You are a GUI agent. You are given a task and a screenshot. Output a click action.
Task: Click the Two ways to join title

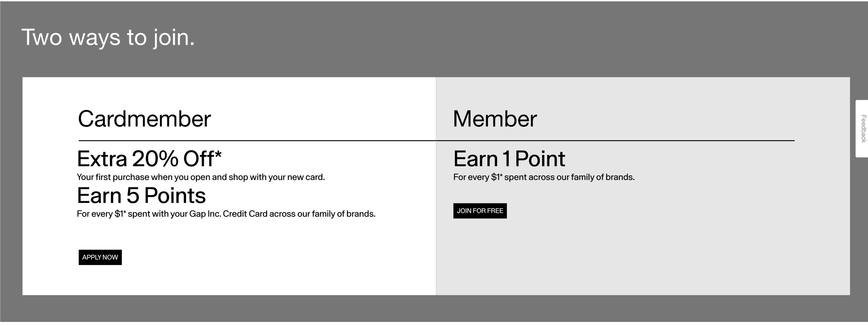pos(108,38)
